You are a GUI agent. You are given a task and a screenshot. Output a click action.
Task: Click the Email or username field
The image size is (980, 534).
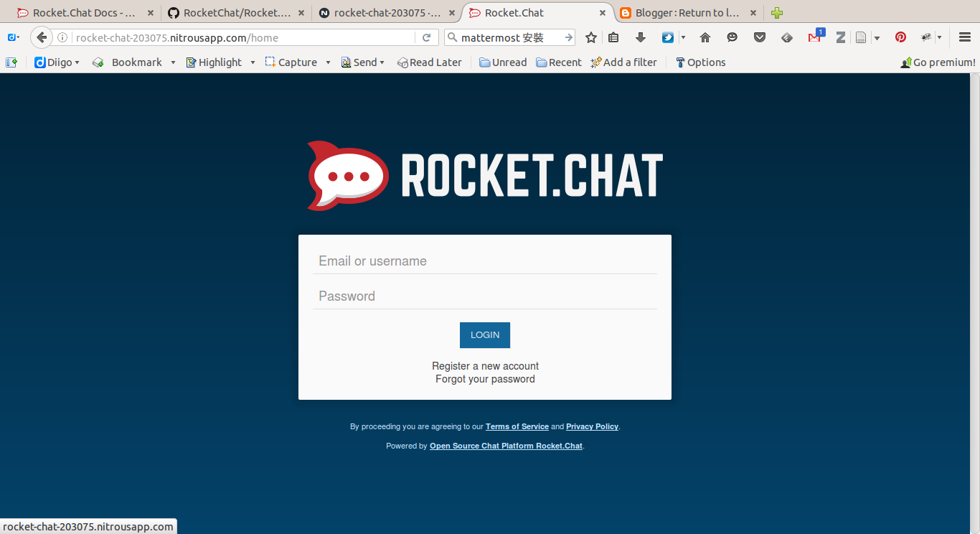coord(485,261)
